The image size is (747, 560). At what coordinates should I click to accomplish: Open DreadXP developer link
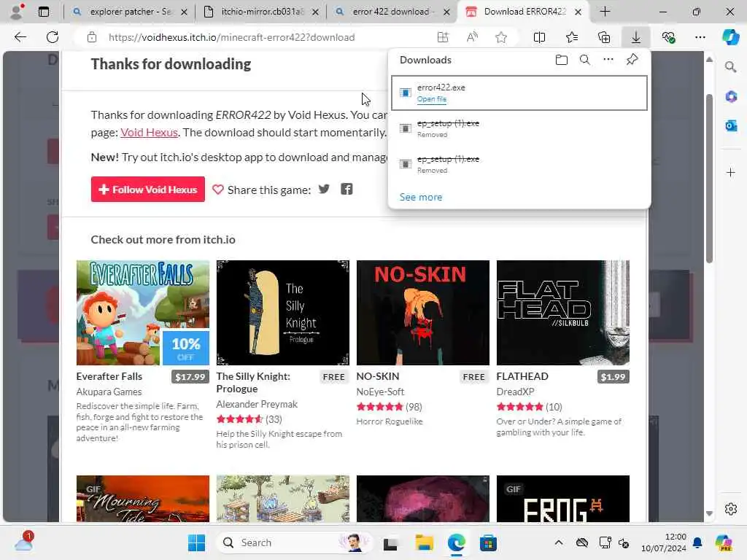pos(516,392)
